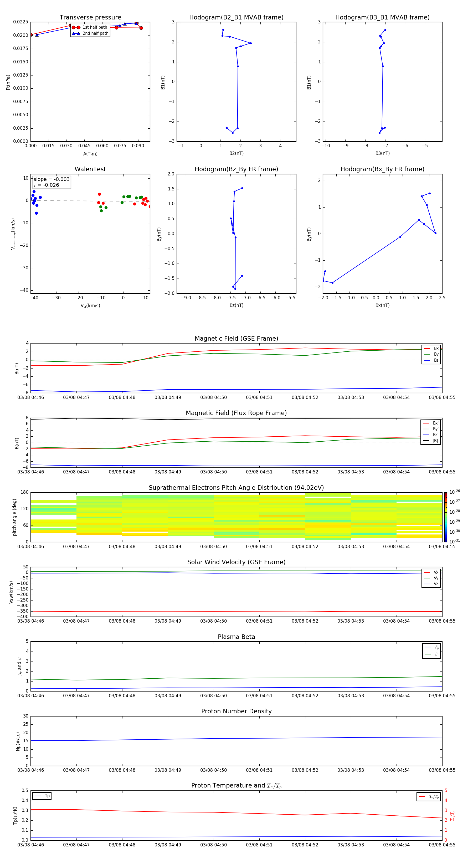Click the 'WalenTest' plot title

[x=90, y=169]
